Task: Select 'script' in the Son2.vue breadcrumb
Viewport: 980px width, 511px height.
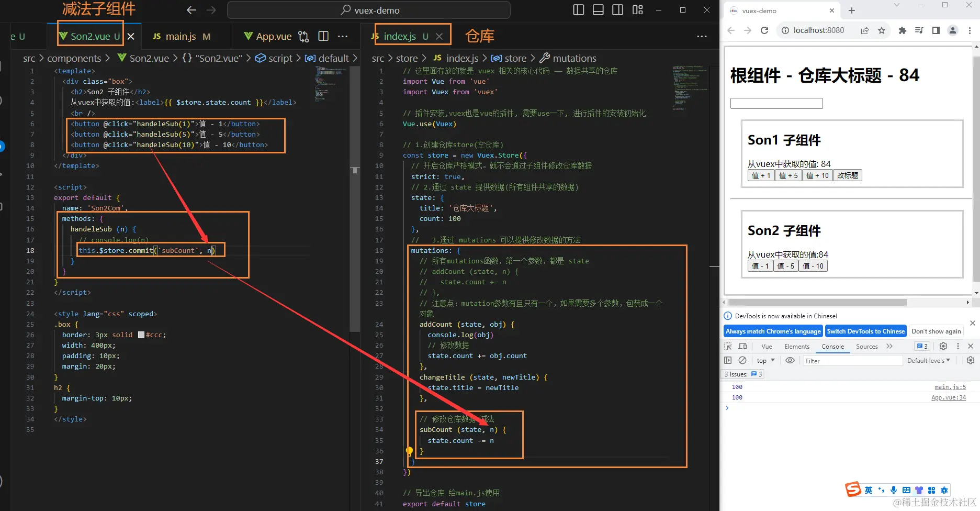Action: (274, 58)
